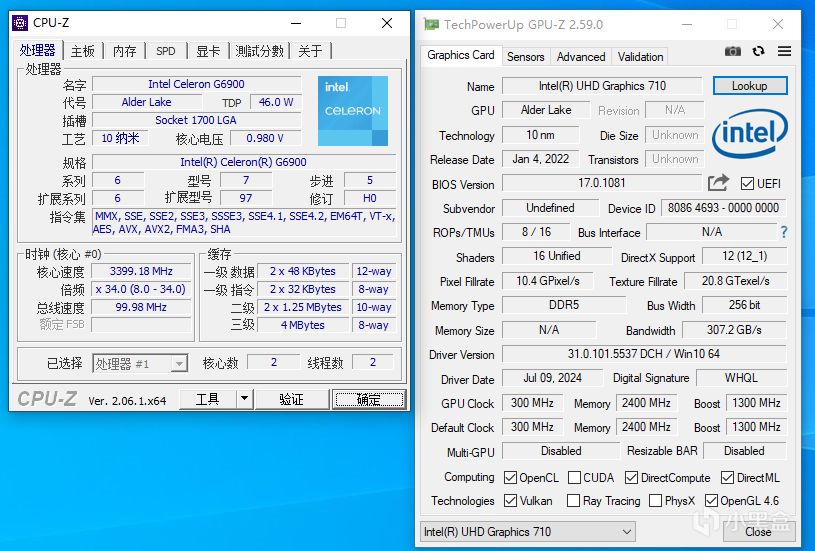Open the GPU-Z hamburger menu

point(784,51)
